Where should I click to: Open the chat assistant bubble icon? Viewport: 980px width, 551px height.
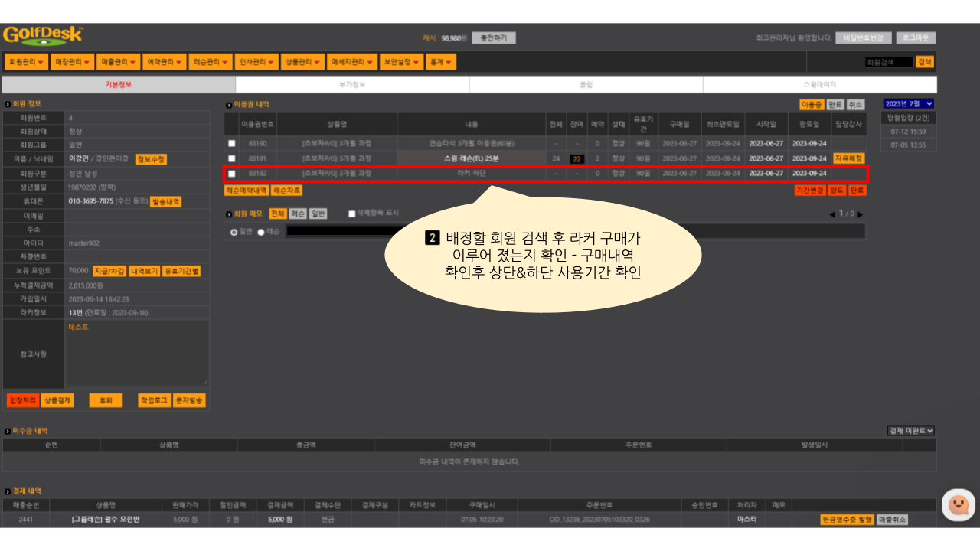[958, 505]
